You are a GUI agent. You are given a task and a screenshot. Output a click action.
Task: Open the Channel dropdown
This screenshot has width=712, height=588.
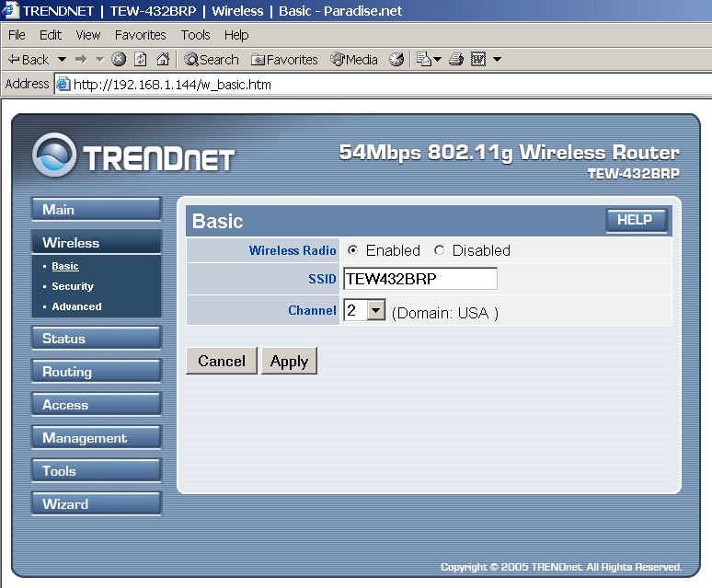pyautogui.click(x=364, y=311)
